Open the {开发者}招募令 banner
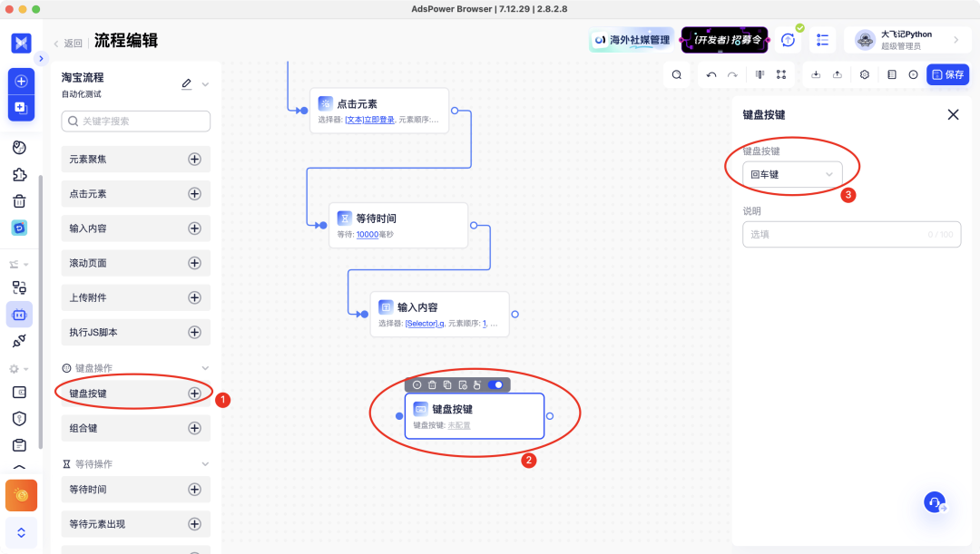Screen dimensions: 980x554 [x=725, y=40]
